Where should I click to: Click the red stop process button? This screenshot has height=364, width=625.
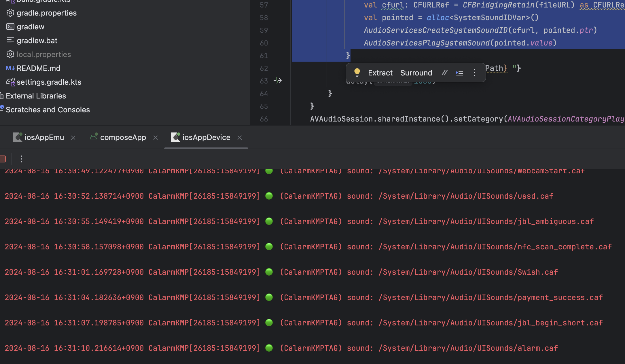click(x=3, y=159)
